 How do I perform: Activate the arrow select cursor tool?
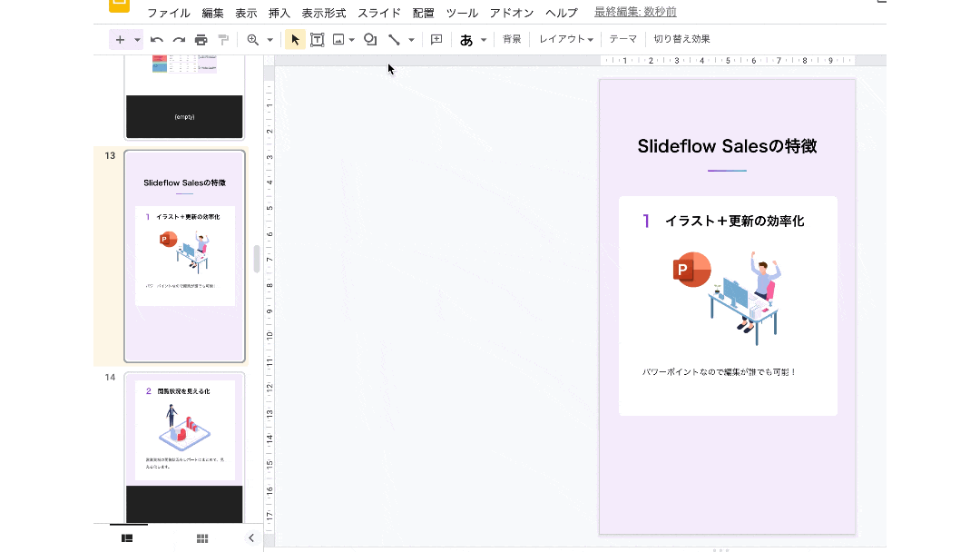[295, 40]
